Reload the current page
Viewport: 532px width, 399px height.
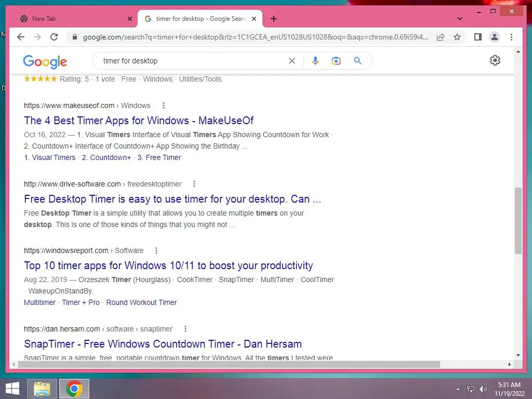pos(54,37)
